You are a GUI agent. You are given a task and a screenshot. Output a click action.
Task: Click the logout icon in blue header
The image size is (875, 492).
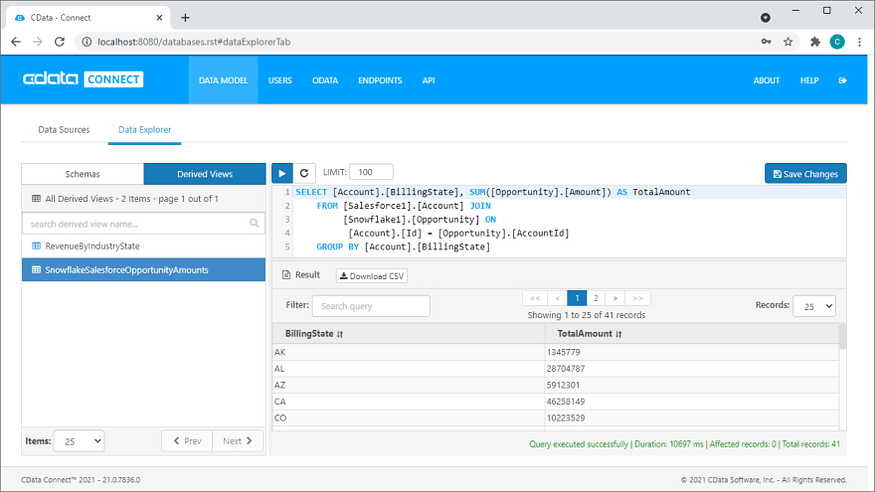tap(843, 80)
